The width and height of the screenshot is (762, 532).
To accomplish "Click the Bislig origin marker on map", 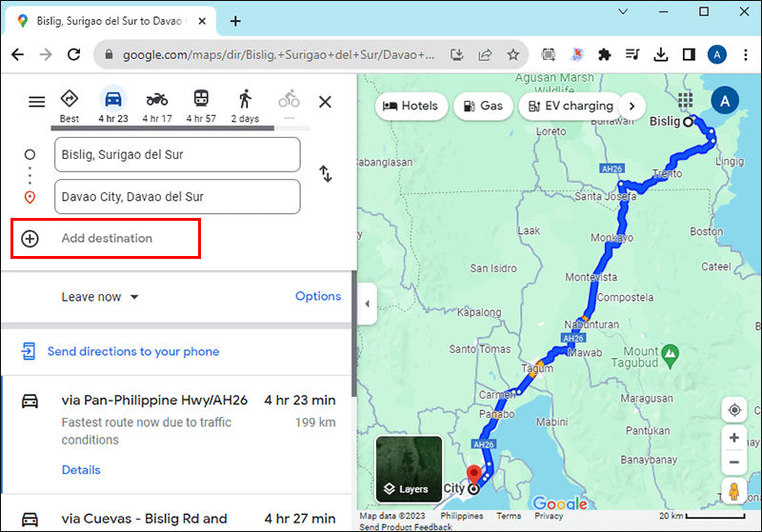I will 688,122.
